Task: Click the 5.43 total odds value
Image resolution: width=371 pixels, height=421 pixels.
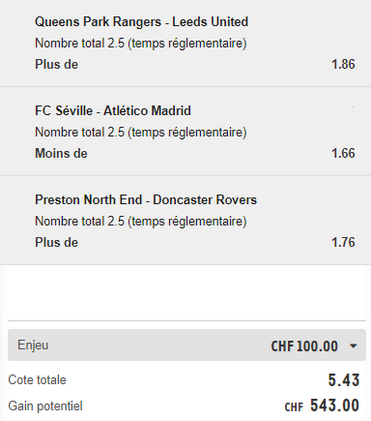Action: [344, 380]
